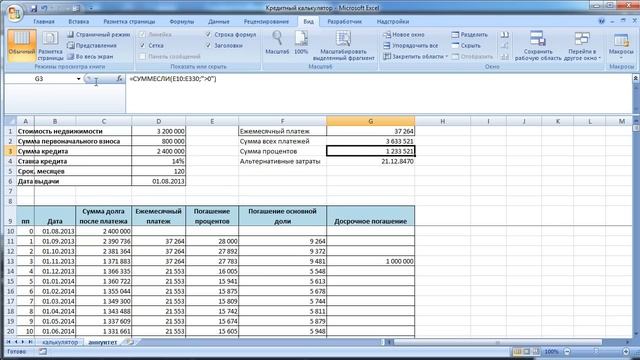
Task: Toggle the Строка формул checkbox
Action: point(209,35)
